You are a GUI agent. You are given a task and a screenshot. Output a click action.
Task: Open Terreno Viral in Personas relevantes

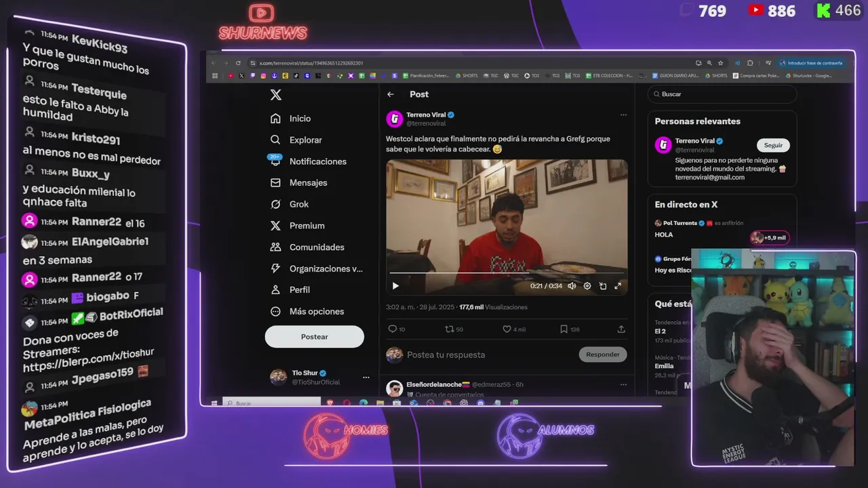point(695,141)
